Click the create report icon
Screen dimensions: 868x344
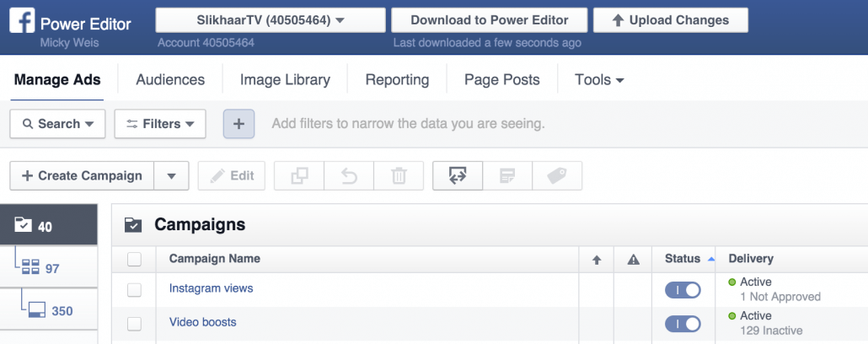(x=507, y=175)
